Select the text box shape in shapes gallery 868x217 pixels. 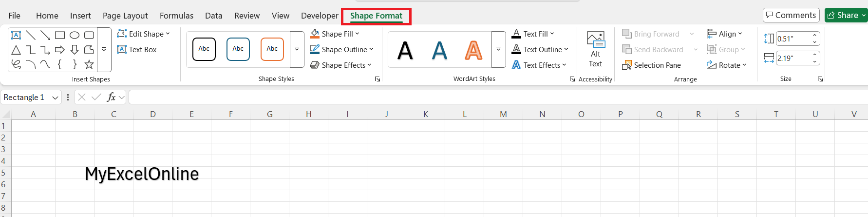tap(16, 35)
